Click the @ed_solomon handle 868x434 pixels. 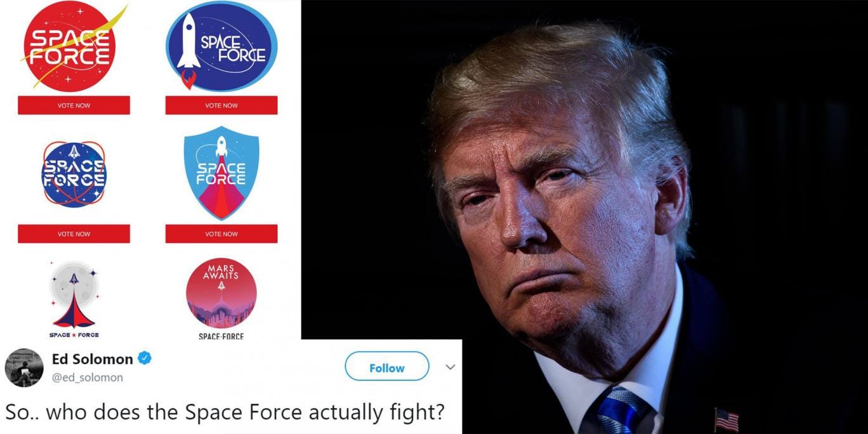88,378
